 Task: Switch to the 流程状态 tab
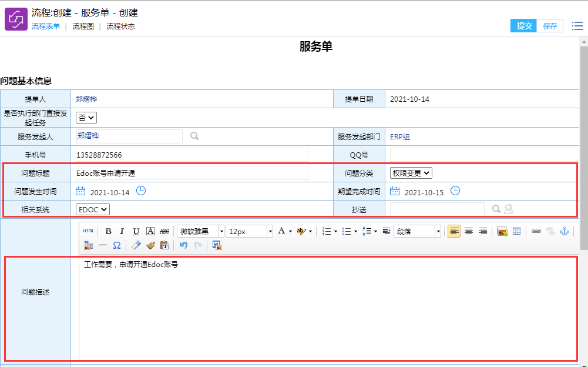[120, 26]
